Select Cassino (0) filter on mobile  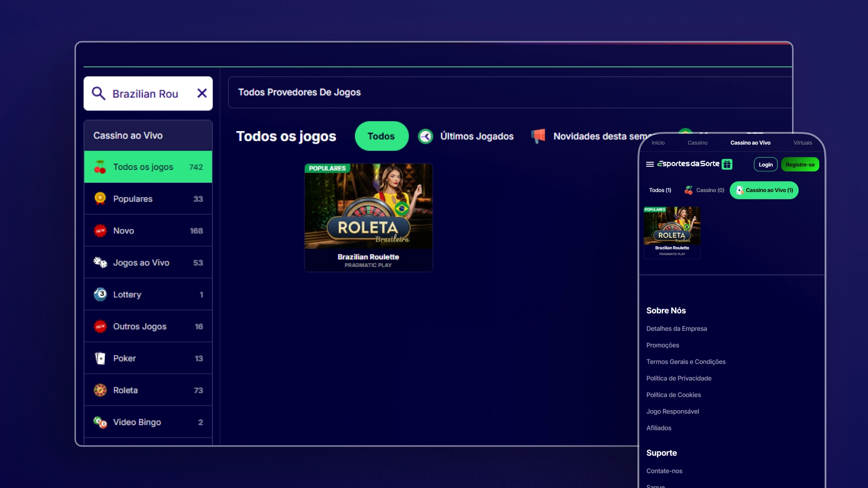pos(704,190)
